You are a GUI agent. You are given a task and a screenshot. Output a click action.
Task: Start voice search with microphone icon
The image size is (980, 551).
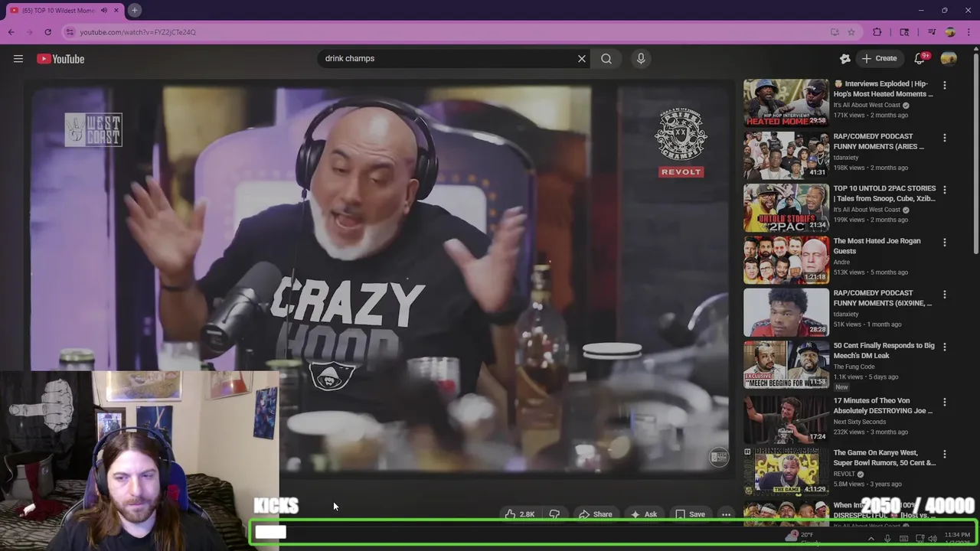(x=641, y=58)
